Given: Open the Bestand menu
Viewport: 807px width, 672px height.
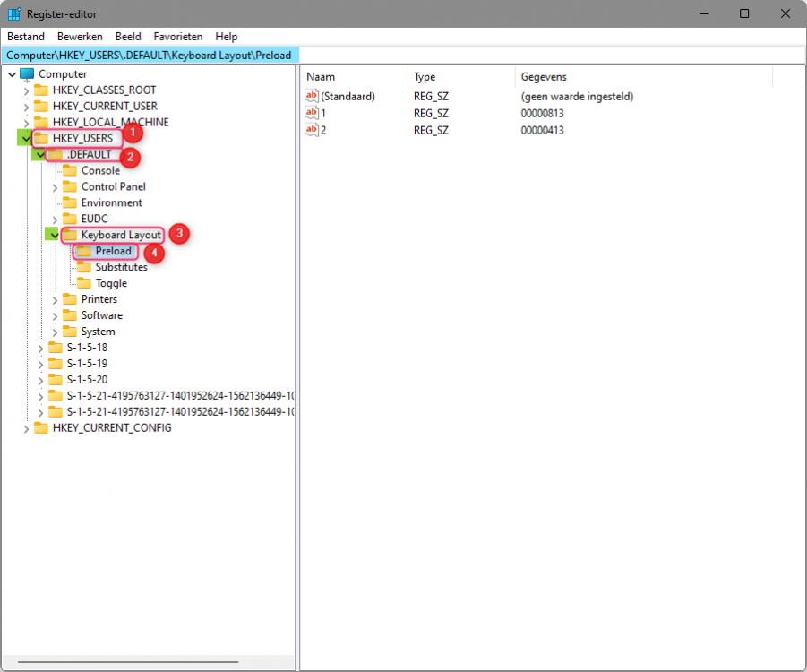Looking at the screenshot, I should (x=26, y=37).
